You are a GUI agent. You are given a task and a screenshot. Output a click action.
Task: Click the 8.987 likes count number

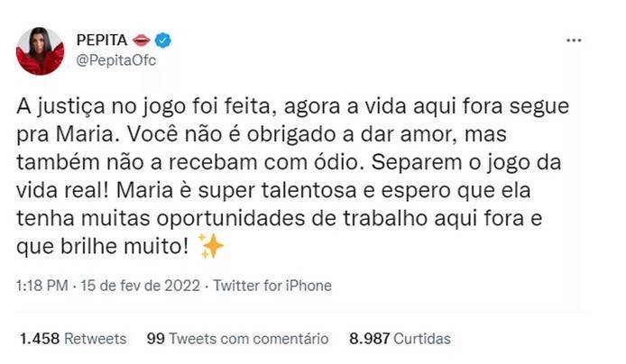[369, 339]
